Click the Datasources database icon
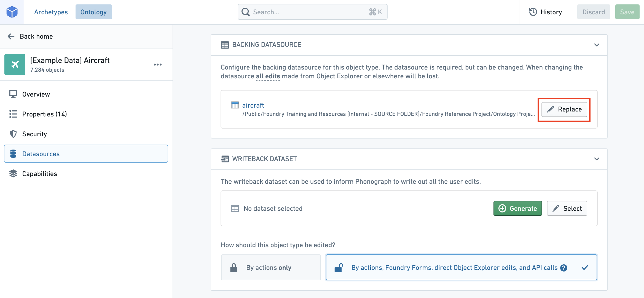 tap(13, 154)
